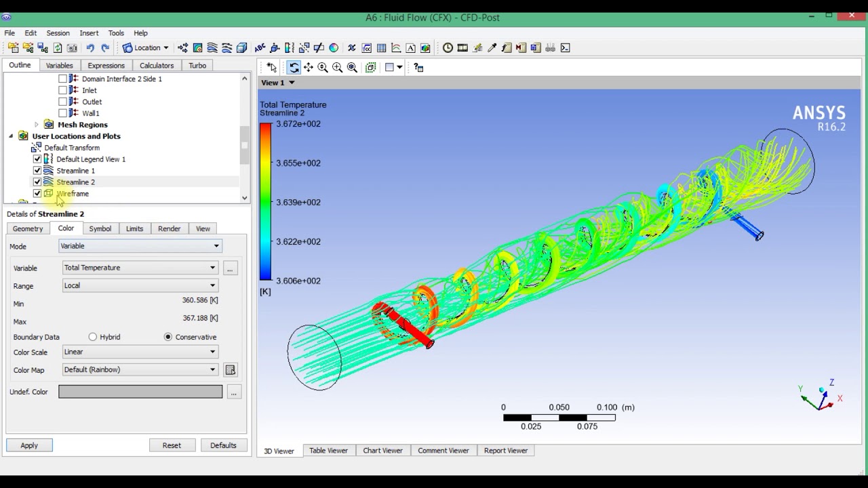The width and height of the screenshot is (868, 488).
Task: Insert a Legend from the toolbar
Action: coord(290,48)
